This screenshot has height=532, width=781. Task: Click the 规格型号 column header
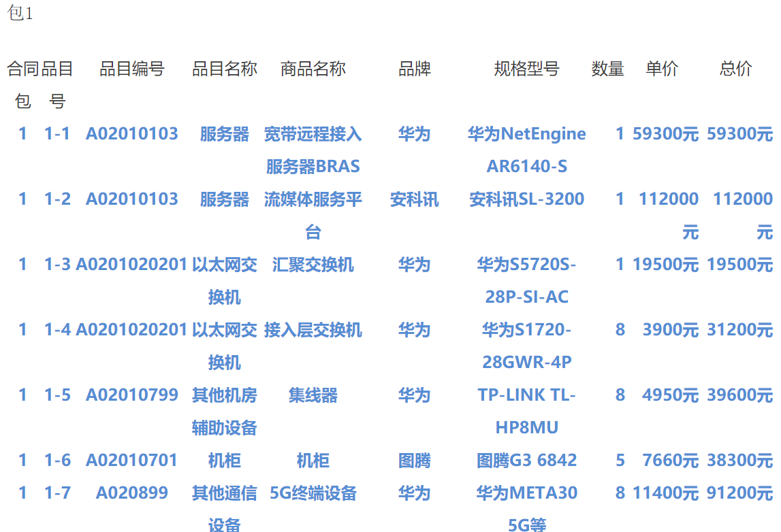tap(526, 69)
